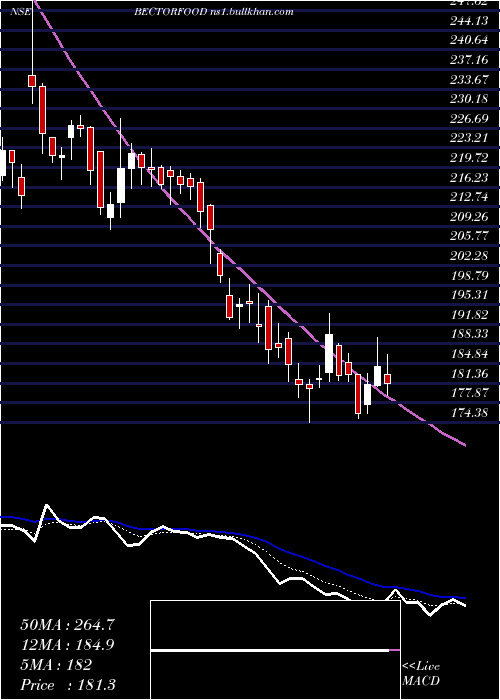
Task: Click the 195.31 axis label
Action: pos(470,295)
